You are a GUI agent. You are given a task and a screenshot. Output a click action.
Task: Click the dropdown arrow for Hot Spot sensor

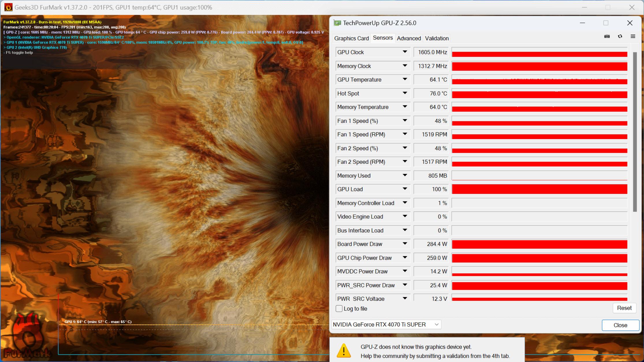coord(405,93)
